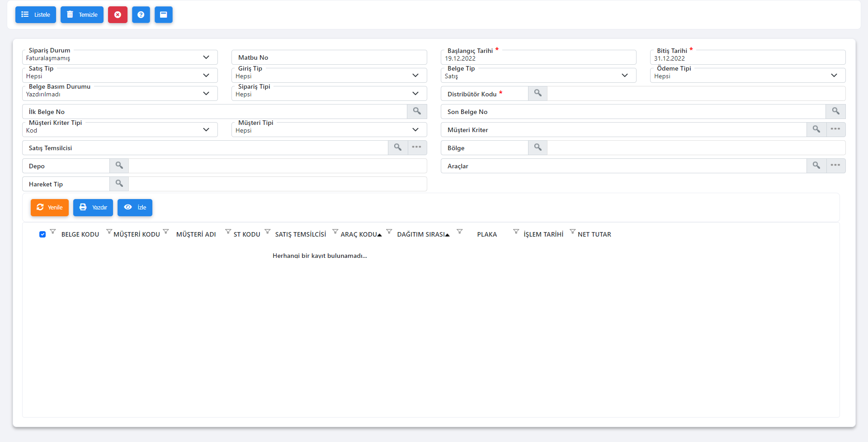The width and height of the screenshot is (868, 442).
Task: Click the ellipsis button beside Araçlar
Action: pos(835,166)
